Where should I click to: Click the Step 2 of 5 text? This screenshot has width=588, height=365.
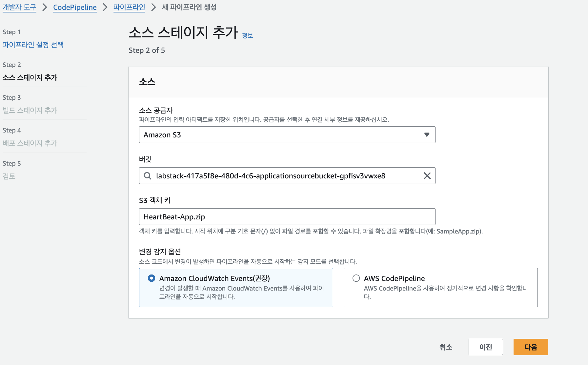tap(147, 50)
